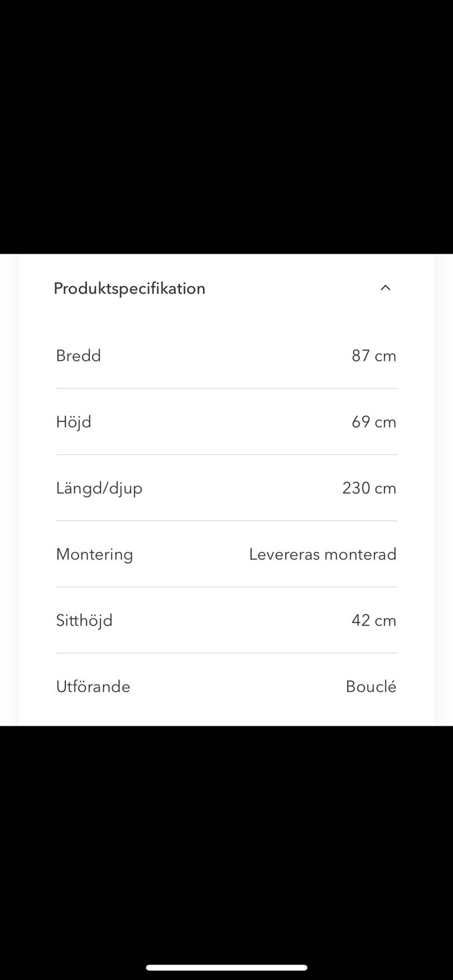The image size is (453, 980).
Task: Click the black area above the specification card
Action: tap(226, 123)
